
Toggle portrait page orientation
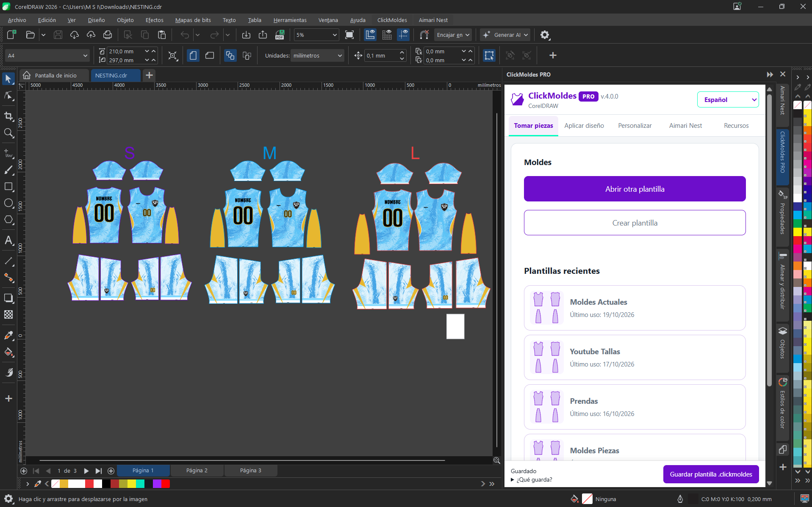[193, 55]
